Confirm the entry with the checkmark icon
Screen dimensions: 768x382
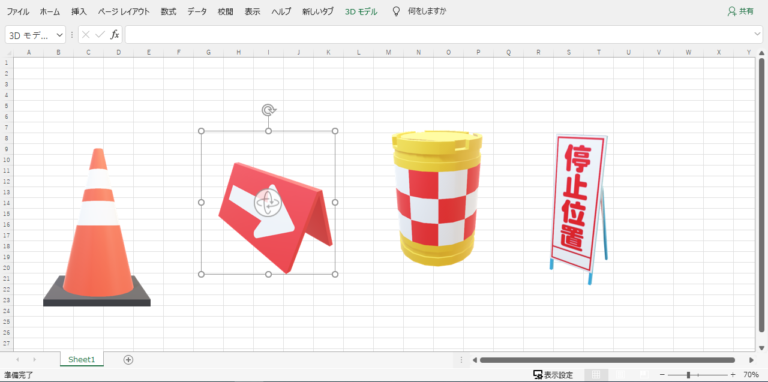(100, 35)
